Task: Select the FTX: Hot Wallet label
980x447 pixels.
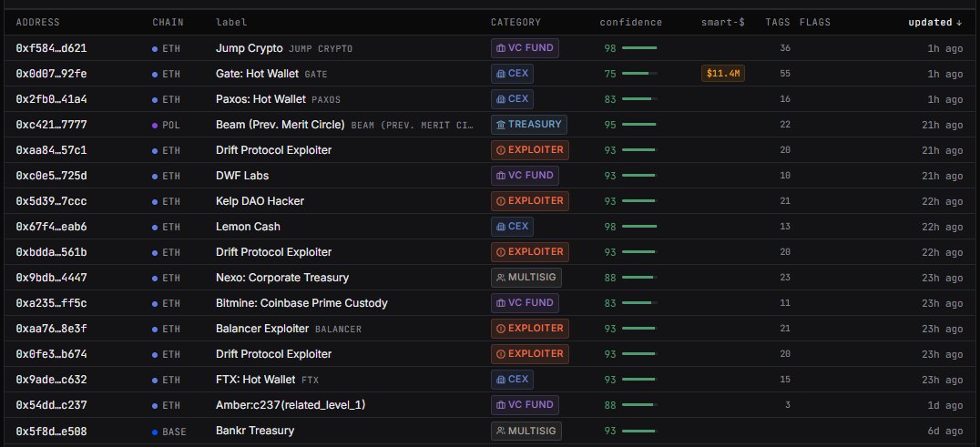Action: [x=255, y=380]
